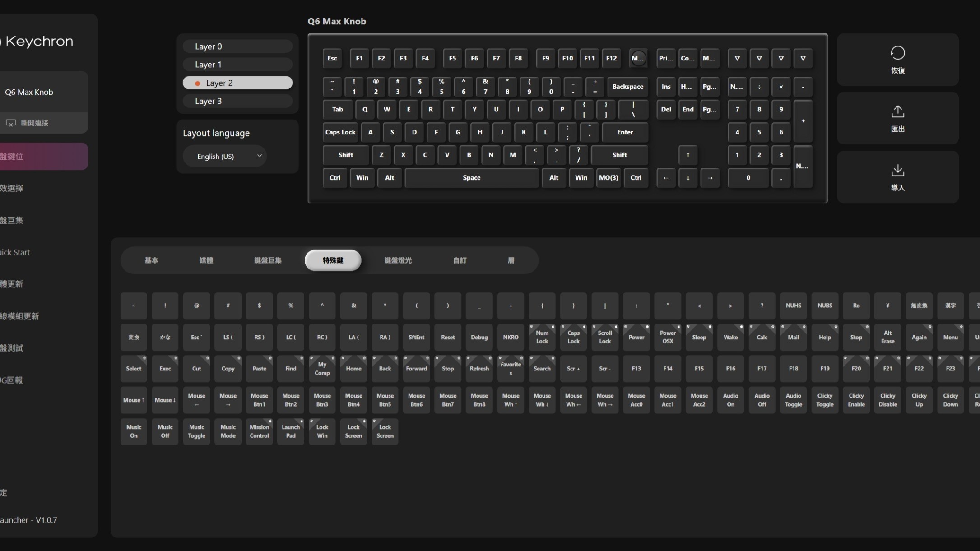Click the import (導入) download icon
The width and height of the screenshot is (980, 551).
tap(897, 171)
